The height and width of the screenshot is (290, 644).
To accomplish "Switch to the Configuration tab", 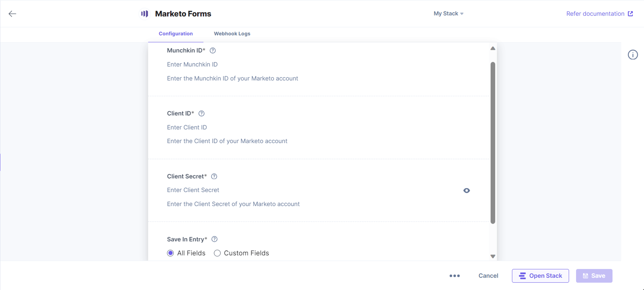I will click(176, 34).
